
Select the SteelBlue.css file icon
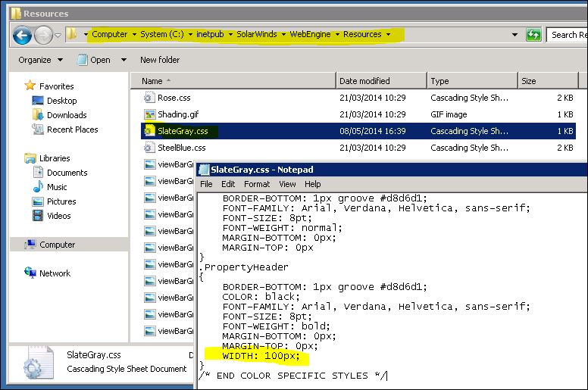pos(149,148)
